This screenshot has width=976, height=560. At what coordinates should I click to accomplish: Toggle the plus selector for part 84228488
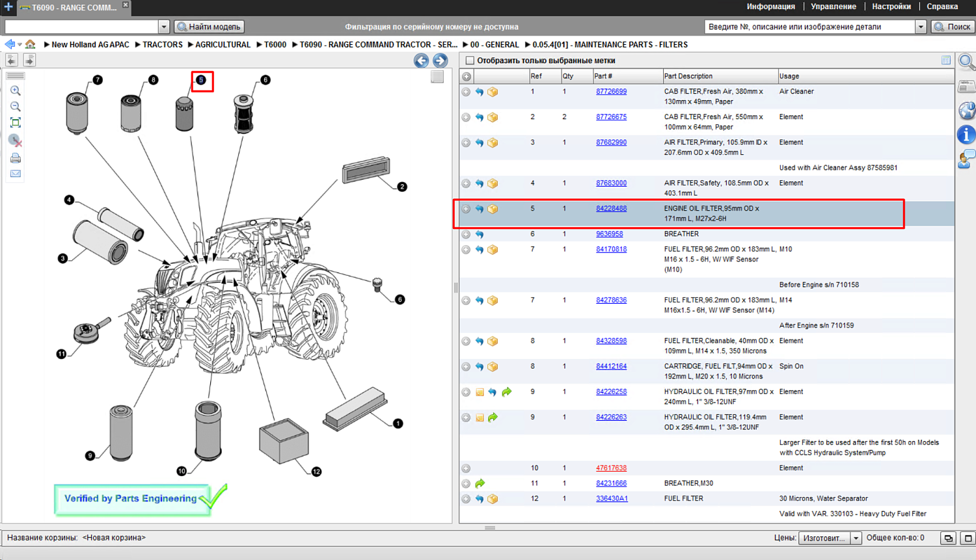pyautogui.click(x=466, y=209)
